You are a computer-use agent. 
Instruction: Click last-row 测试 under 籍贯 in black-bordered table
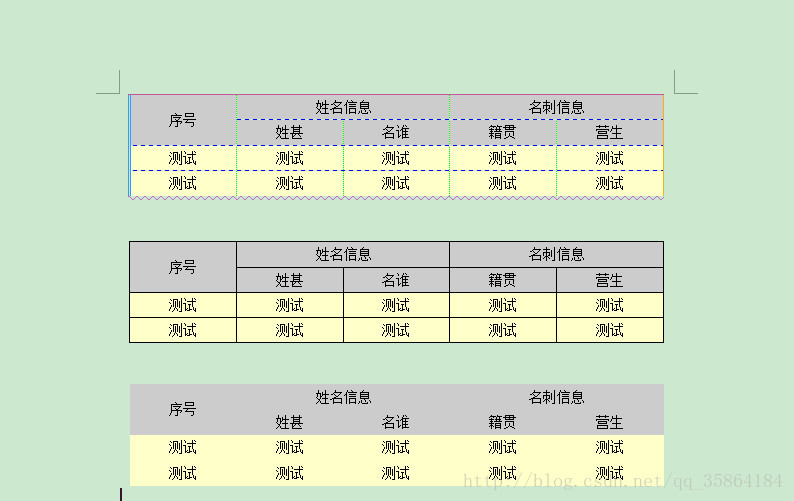tap(503, 330)
